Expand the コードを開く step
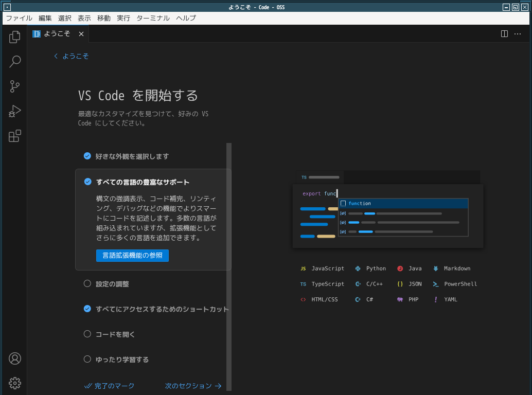The width and height of the screenshot is (532, 395). coord(115,334)
